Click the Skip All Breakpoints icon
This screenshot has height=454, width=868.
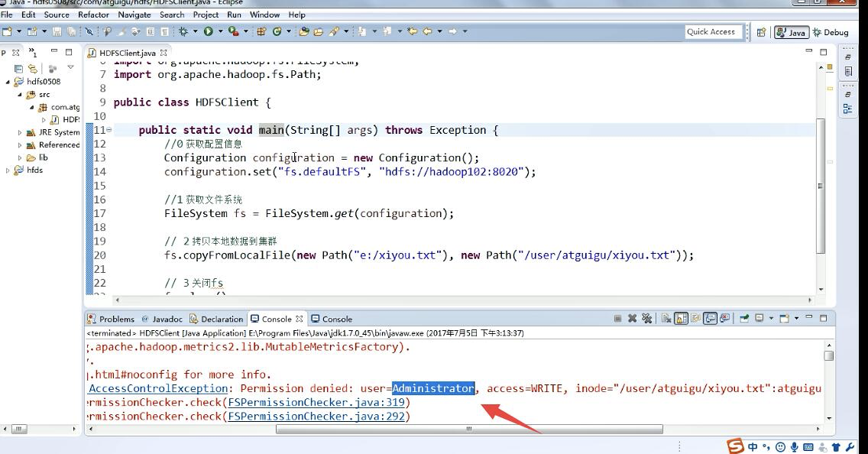pyautogui.click(x=89, y=31)
